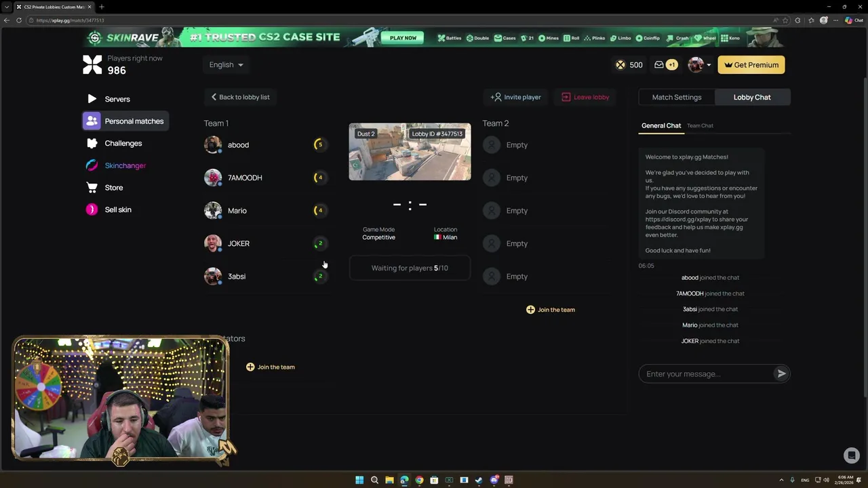Click JOKER's level 2 rank badge
868x488 pixels.
319,243
